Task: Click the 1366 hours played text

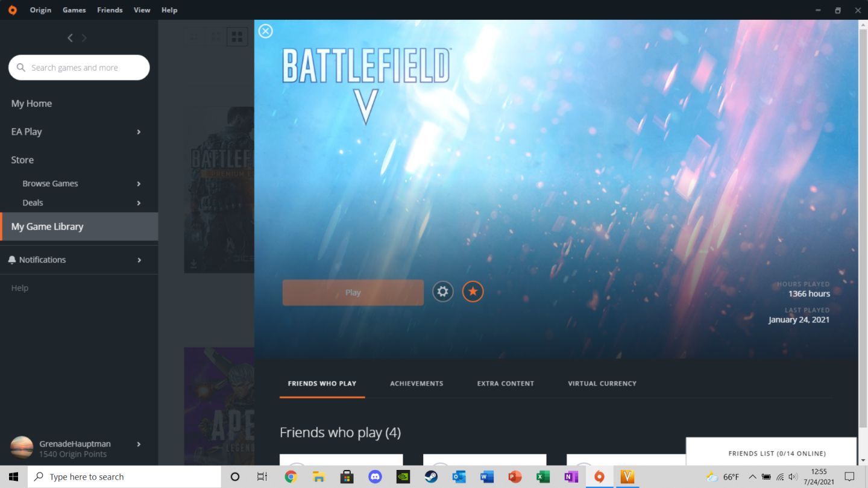Action: [x=809, y=293]
